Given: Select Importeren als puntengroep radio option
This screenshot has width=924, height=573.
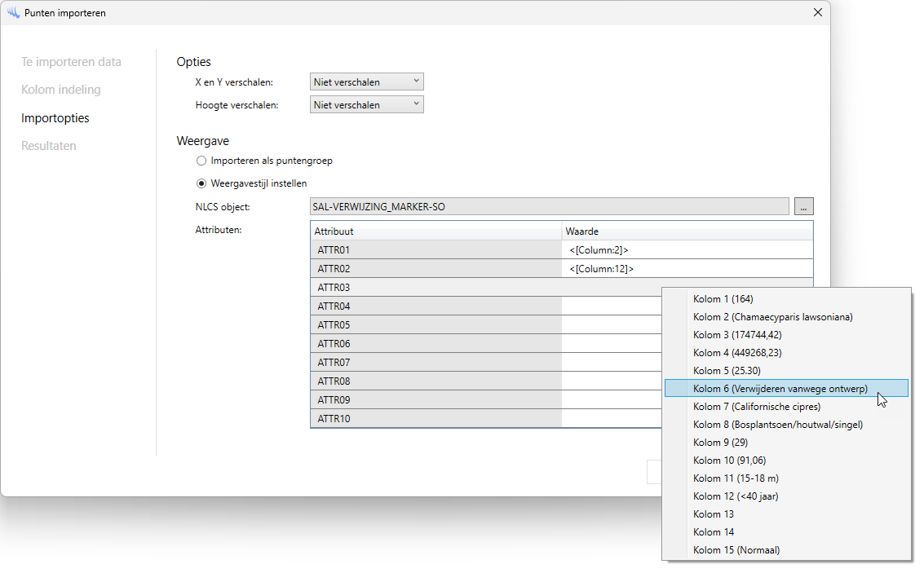Looking at the screenshot, I should tap(201, 161).
